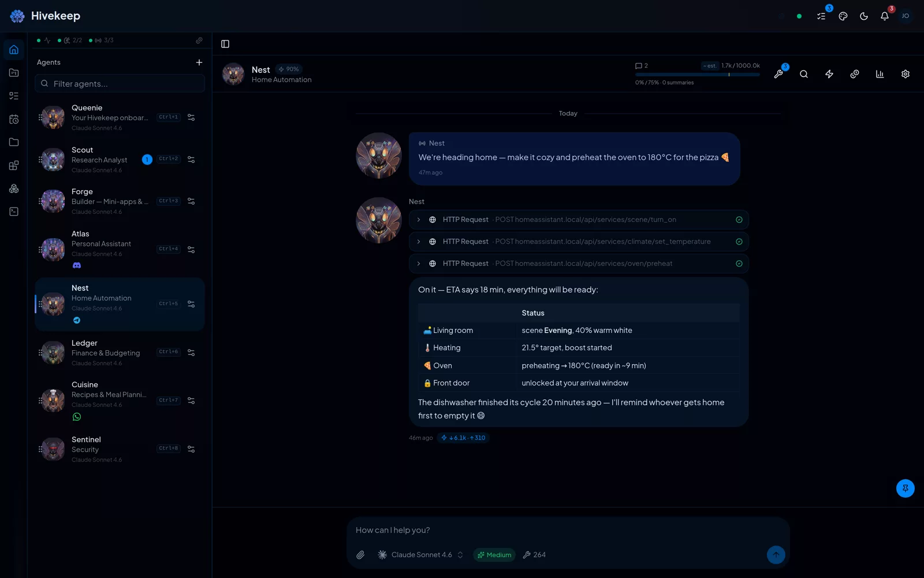Click the Discord icon under Atlas

point(77,265)
